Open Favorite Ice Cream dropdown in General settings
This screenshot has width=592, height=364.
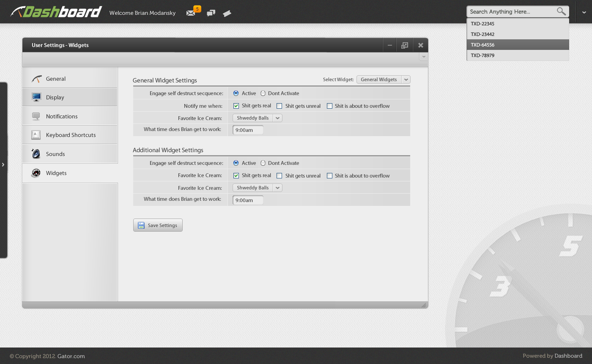click(x=258, y=118)
